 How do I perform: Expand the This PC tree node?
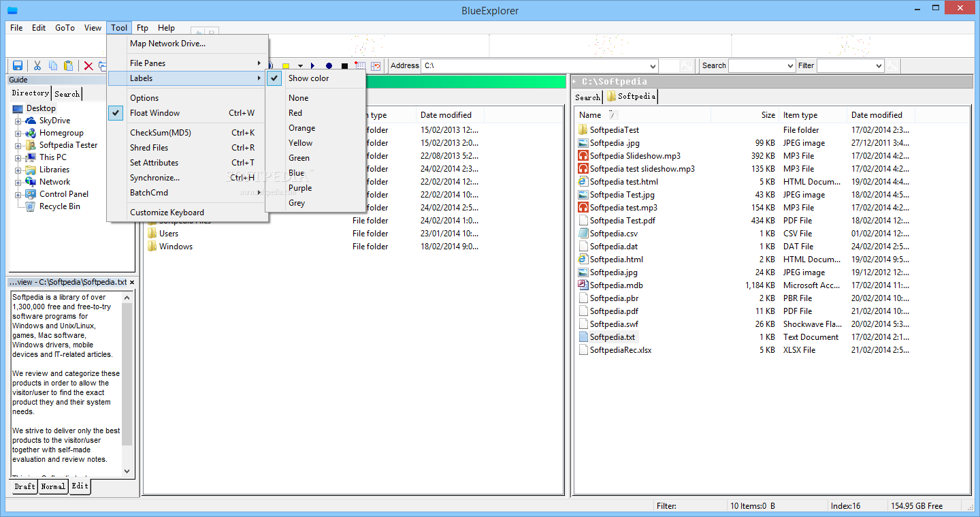tap(18, 157)
